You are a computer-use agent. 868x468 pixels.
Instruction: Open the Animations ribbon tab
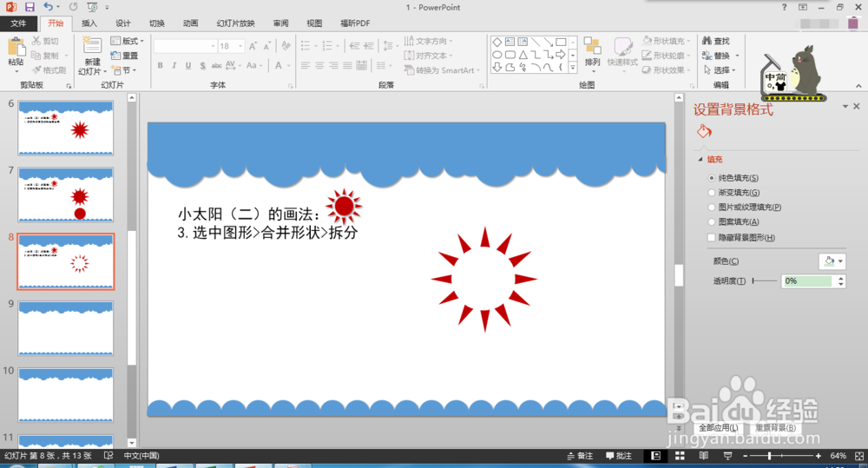190,23
